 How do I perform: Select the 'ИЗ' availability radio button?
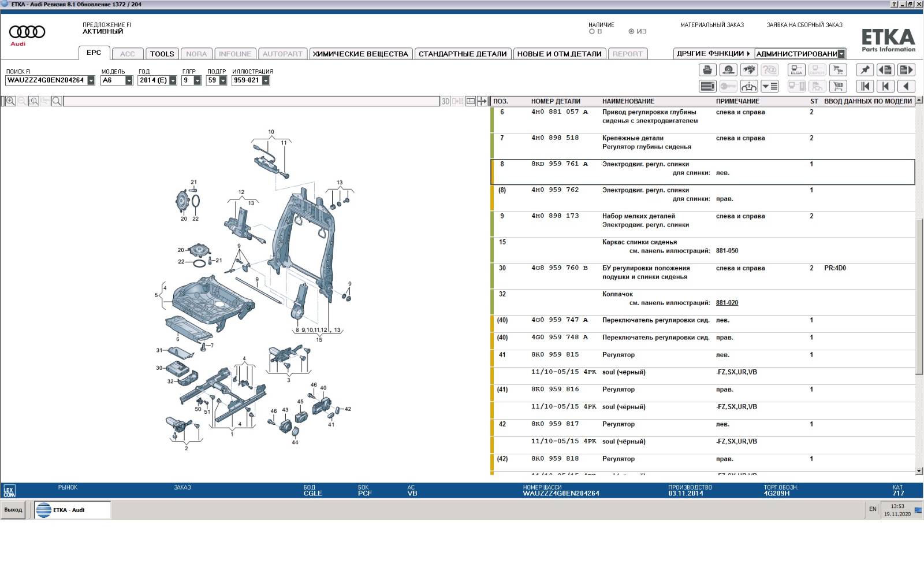point(631,32)
